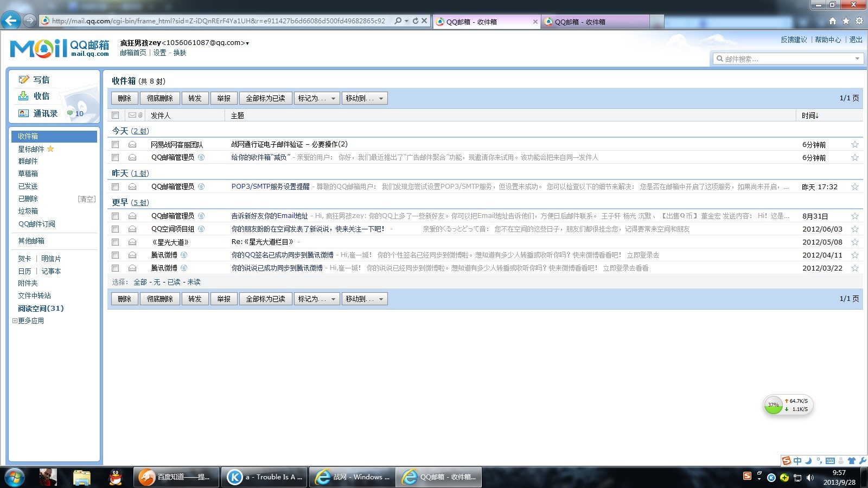Click the search magnifier in the mail search box
This screenshot has width=868, height=488.
point(720,59)
